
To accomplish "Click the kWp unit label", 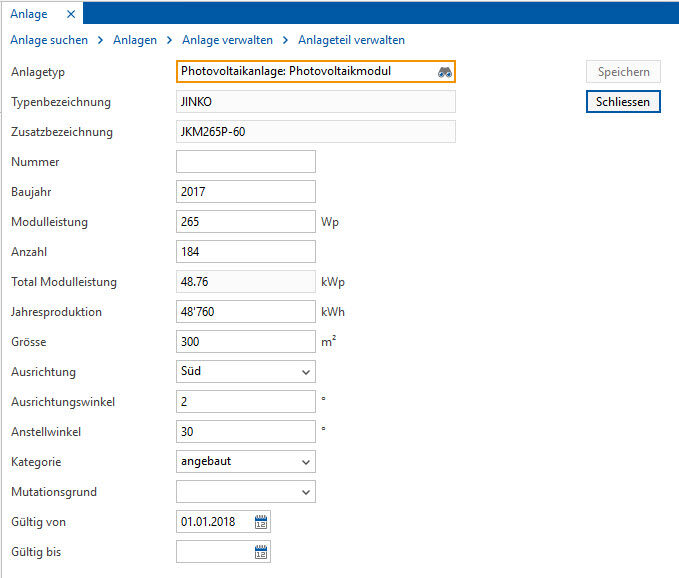I will (333, 282).
